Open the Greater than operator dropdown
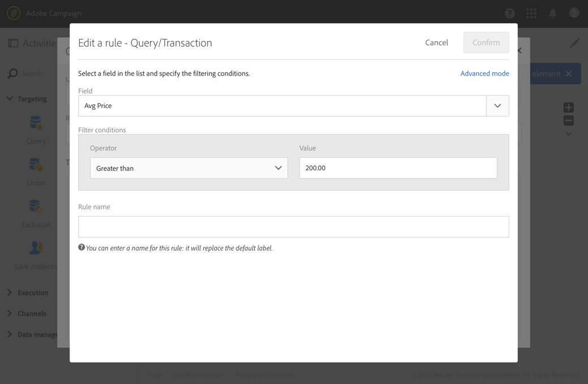This screenshot has height=384, width=588. [x=188, y=168]
